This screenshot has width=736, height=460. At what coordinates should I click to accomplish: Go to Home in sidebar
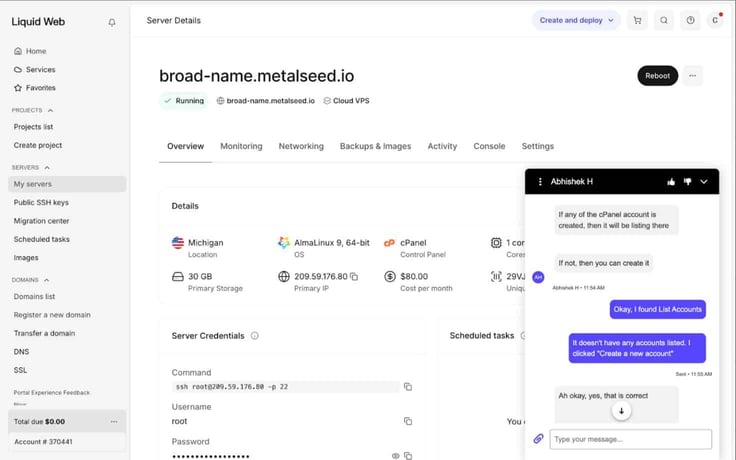tap(30, 51)
